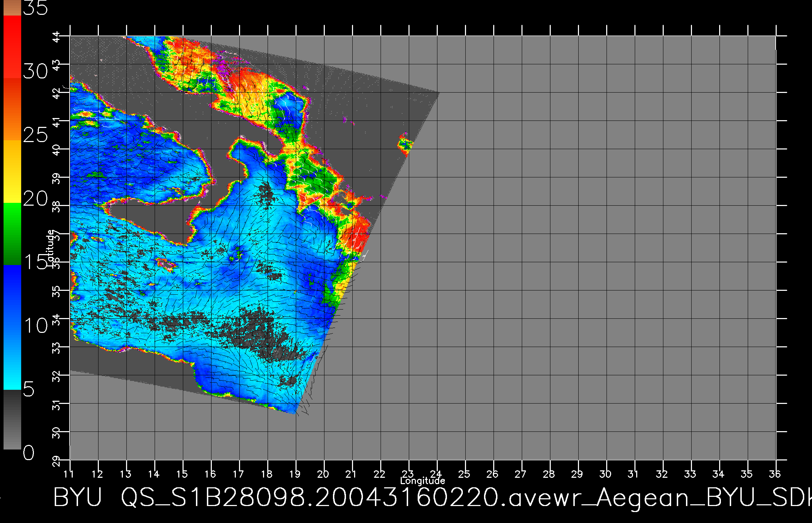812x523 pixels.
Task: Click latitude axis tick label 33
Action: pos(56,348)
